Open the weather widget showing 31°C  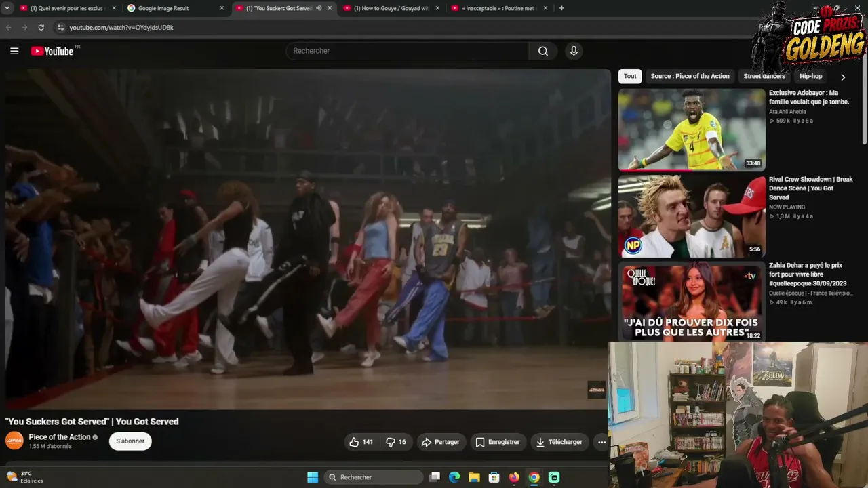tap(24, 477)
